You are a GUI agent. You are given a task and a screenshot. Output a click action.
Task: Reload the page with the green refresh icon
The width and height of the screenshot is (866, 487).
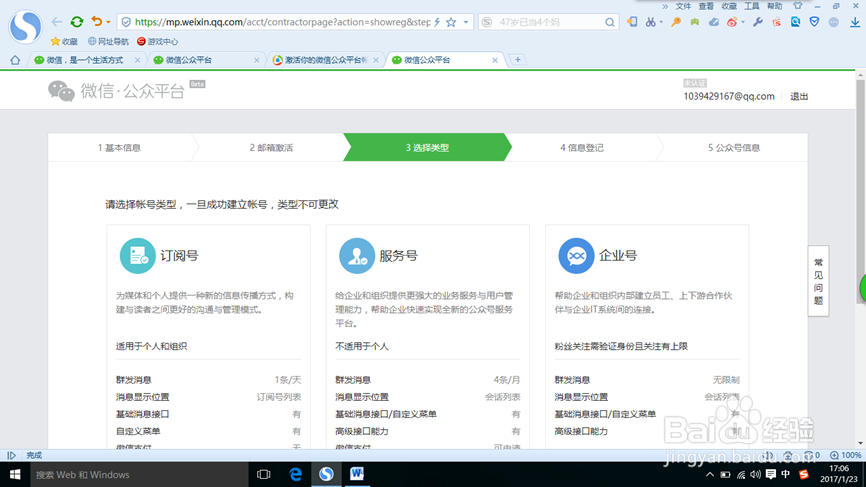tap(77, 22)
